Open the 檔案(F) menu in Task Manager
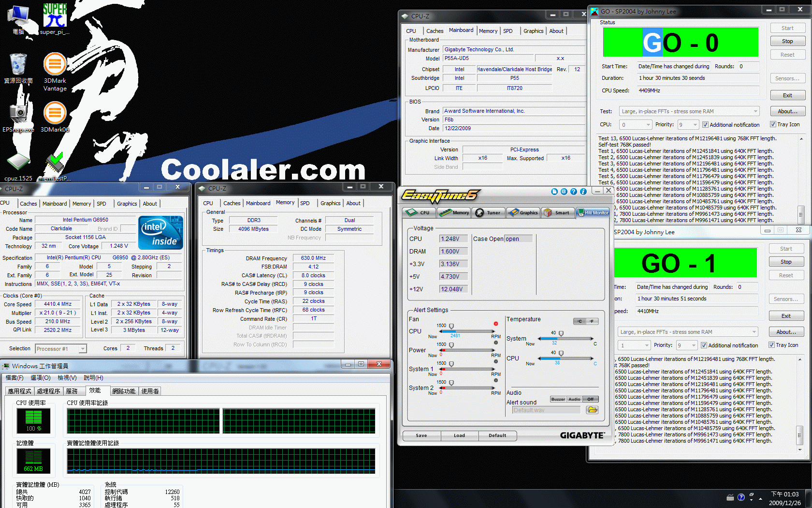Image resolution: width=812 pixels, height=508 pixels. [14, 378]
